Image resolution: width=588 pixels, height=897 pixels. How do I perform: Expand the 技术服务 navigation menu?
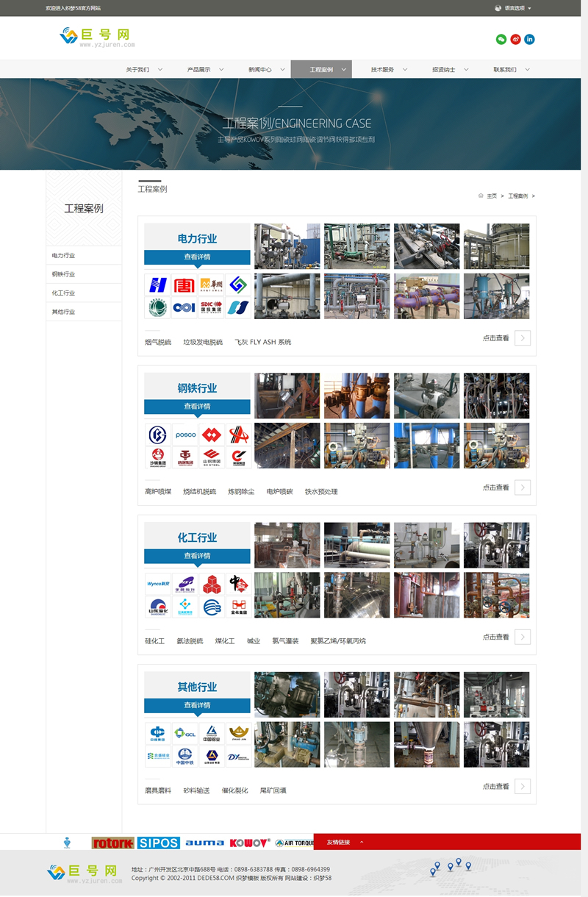coord(388,70)
